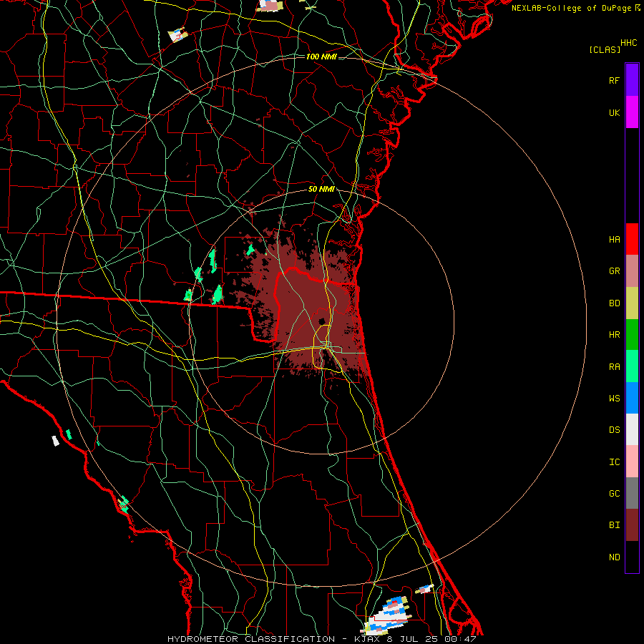The width and height of the screenshot is (644, 644).
Task: Click the ND black legend swatch
Action: point(632,557)
